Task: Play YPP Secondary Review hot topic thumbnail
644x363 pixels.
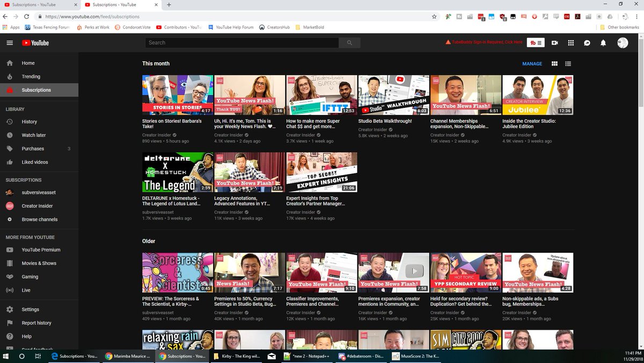Action: click(x=466, y=273)
